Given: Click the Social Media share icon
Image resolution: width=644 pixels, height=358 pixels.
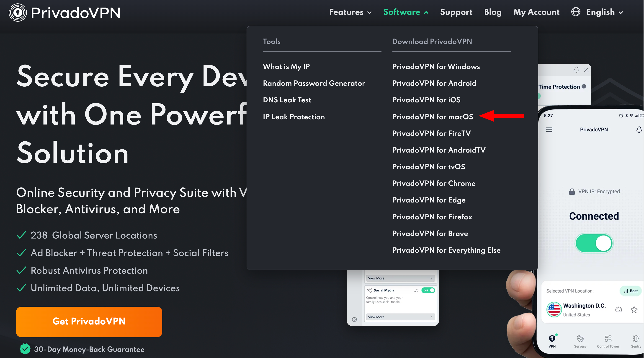Looking at the screenshot, I should point(369,290).
